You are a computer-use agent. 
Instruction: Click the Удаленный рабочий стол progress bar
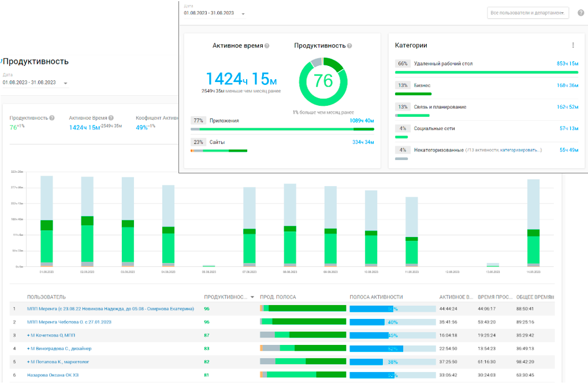[486, 72]
